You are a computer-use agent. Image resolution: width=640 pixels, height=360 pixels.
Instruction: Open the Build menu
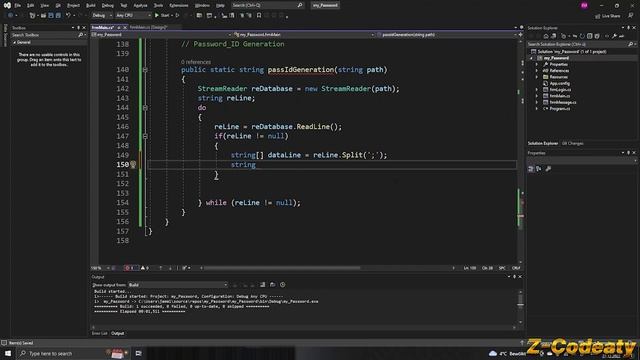point(91,5)
